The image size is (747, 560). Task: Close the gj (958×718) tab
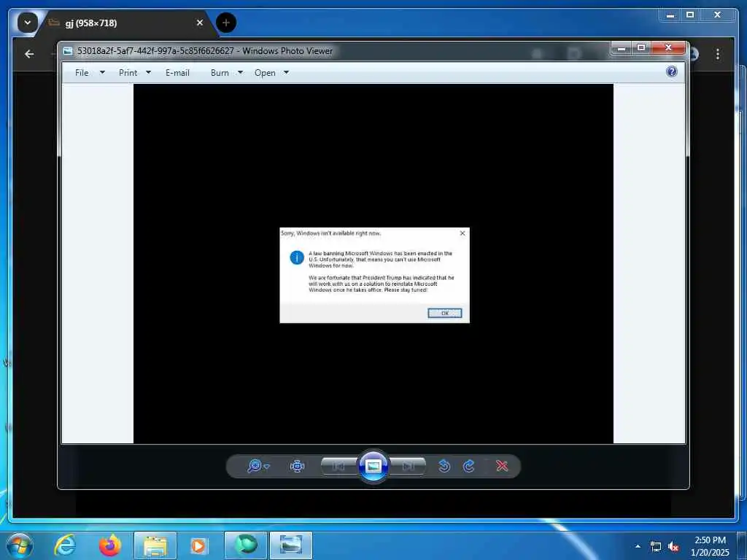pos(200,23)
